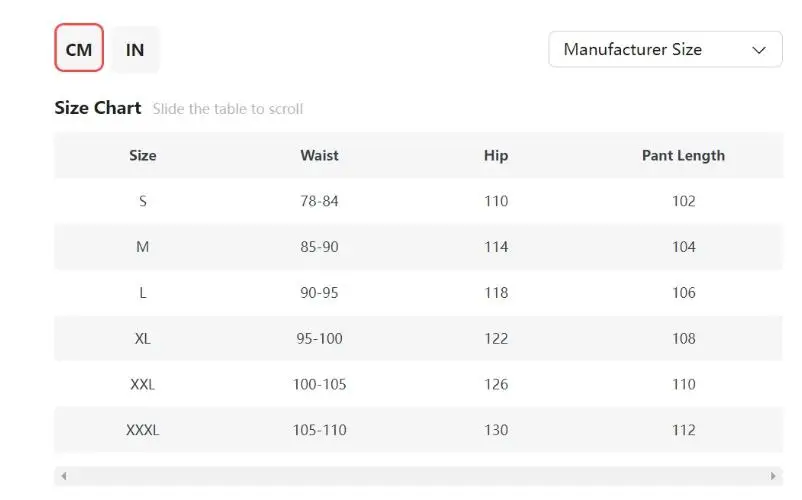Click the 126 hip value cell
802x500 pixels.
click(x=496, y=384)
